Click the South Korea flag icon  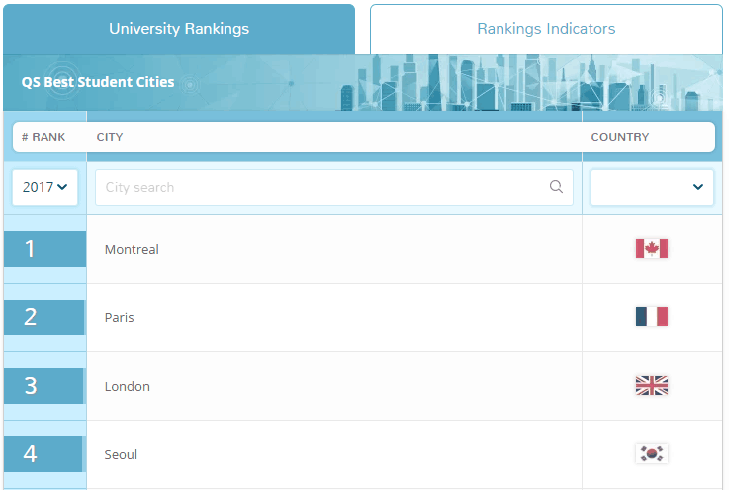click(x=652, y=453)
